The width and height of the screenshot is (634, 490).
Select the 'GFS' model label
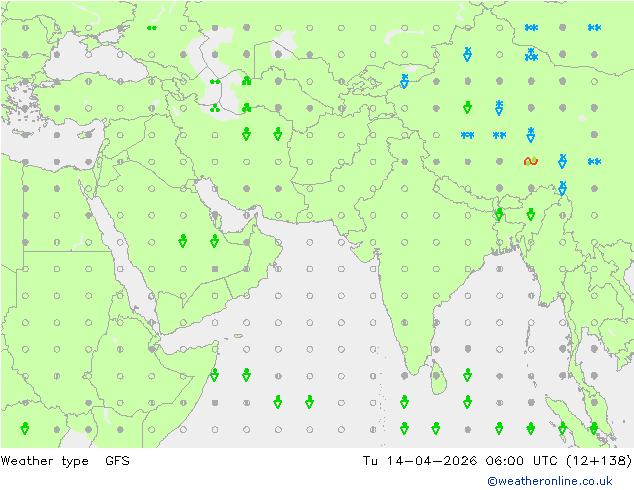click(x=117, y=461)
